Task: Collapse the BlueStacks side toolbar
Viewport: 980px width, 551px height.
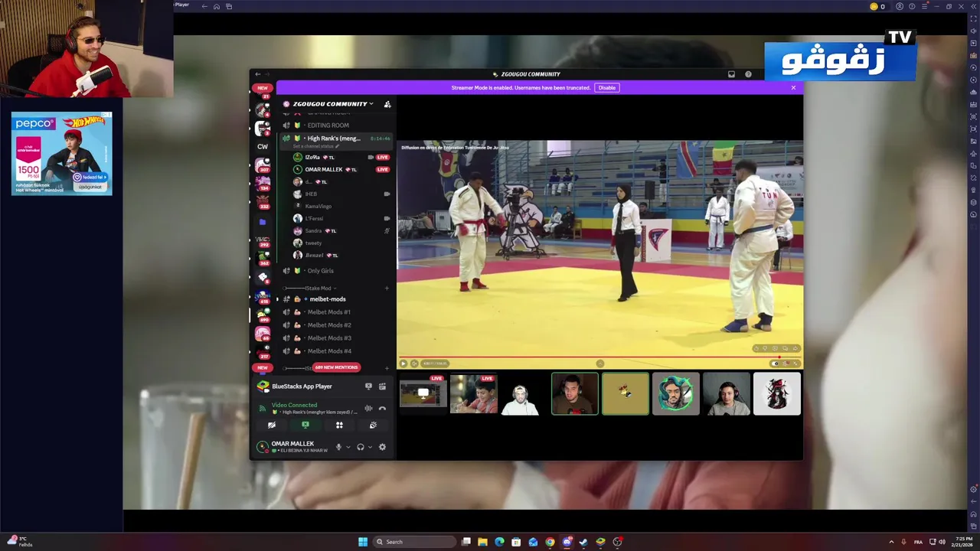Action: tap(972, 6)
